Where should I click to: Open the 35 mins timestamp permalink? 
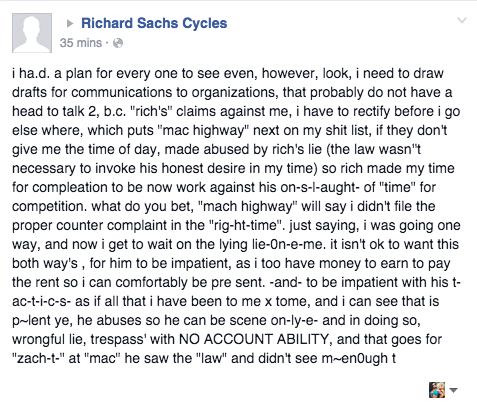(x=81, y=43)
